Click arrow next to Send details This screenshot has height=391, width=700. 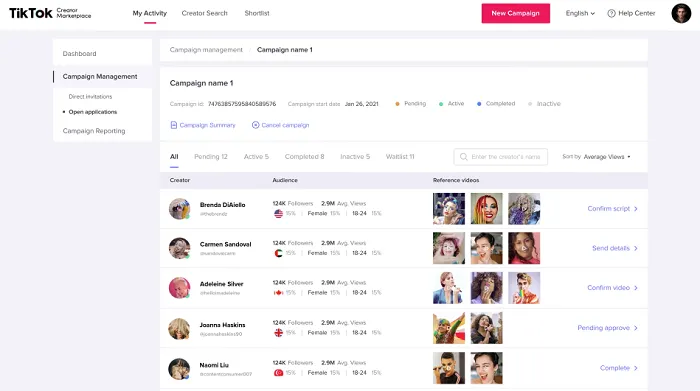(x=636, y=248)
